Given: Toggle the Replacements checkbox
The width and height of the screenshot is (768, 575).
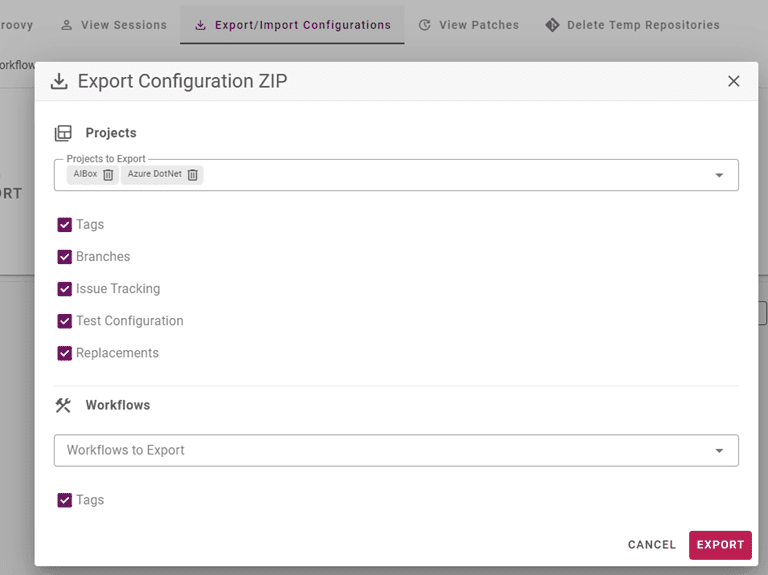Looking at the screenshot, I should [65, 353].
